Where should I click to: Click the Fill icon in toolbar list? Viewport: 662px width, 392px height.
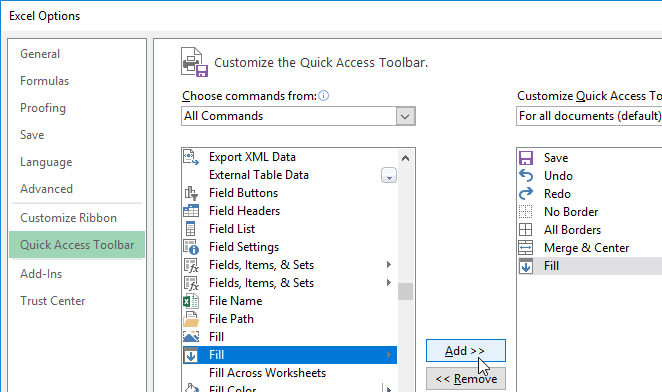[526, 266]
